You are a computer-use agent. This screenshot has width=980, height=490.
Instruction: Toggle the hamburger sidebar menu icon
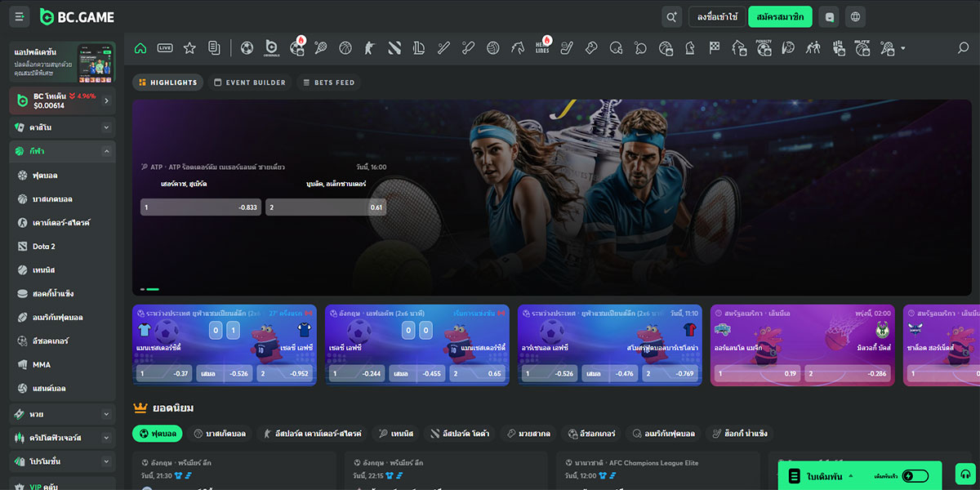coord(19,16)
